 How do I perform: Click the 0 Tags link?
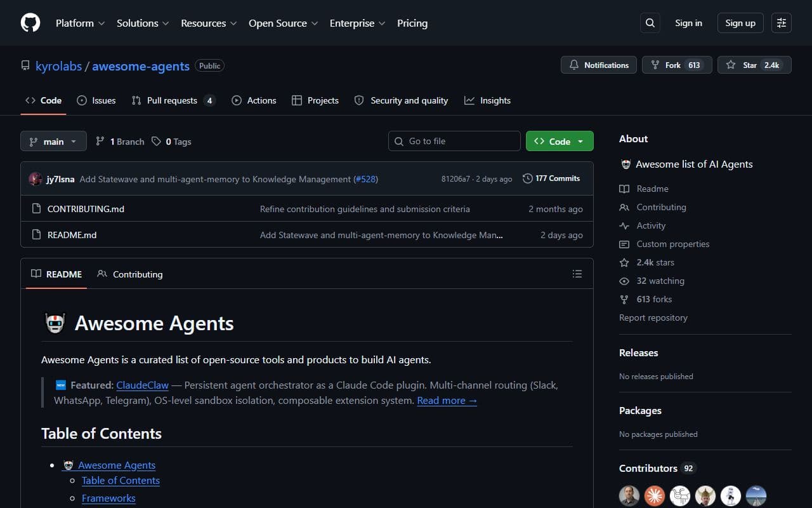coord(171,142)
